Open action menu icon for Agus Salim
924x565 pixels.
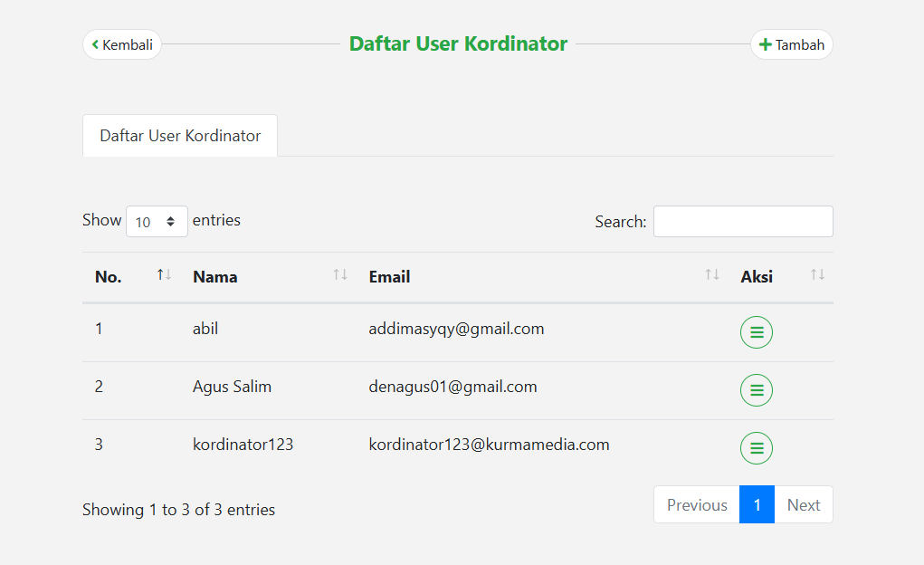pos(757,390)
